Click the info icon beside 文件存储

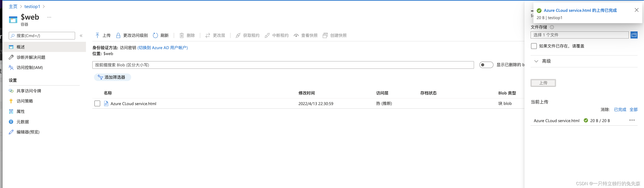coord(552,27)
